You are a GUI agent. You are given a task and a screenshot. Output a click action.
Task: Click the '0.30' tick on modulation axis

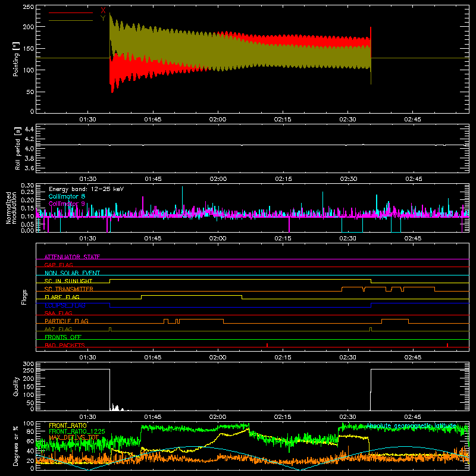[x=27, y=185]
